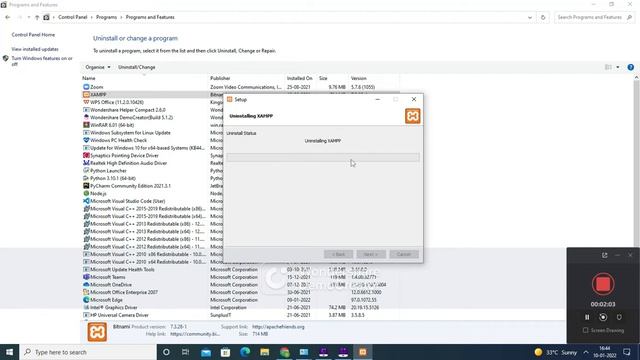This screenshot has height=360, width=640.
Task: Go up one level with the up arrow
Action: click(37, 17)
